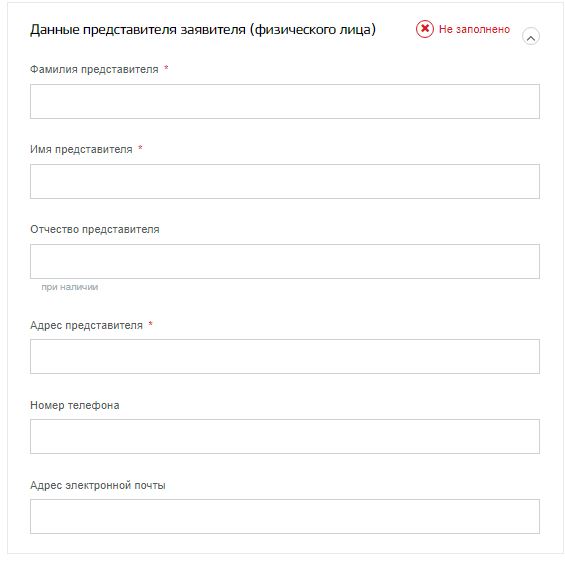This screenshot has height=563, width=565.
Task: Click the 'Данные представителя заявителя' section heading
Action: (203, 29)
